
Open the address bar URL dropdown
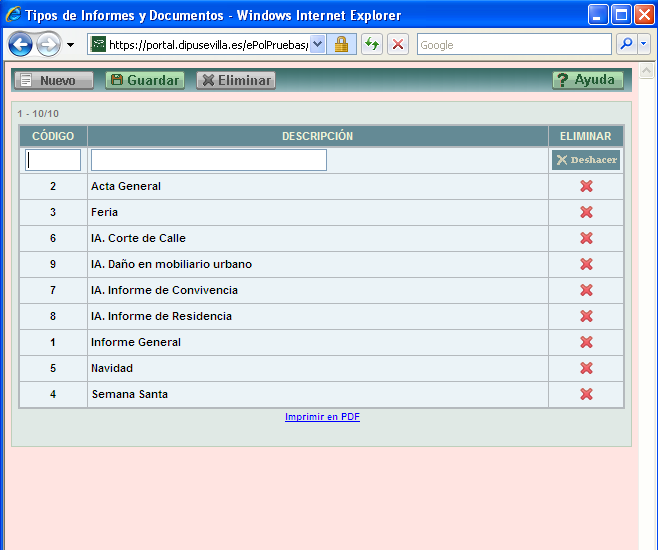[318, 45]
